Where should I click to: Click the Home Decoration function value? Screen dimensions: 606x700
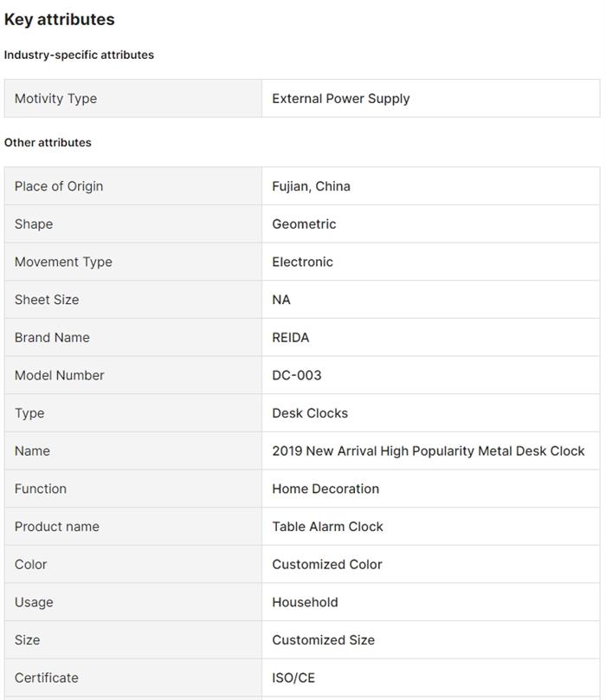click(326, 489)
